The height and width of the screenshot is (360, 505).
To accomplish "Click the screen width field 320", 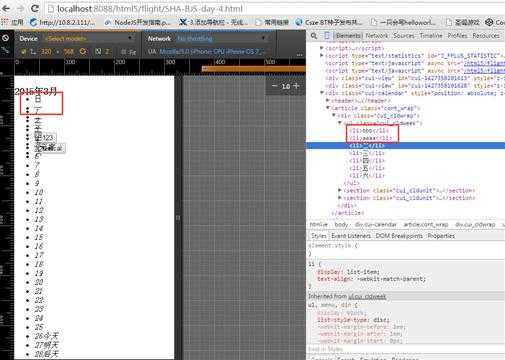I will point(46,52).
